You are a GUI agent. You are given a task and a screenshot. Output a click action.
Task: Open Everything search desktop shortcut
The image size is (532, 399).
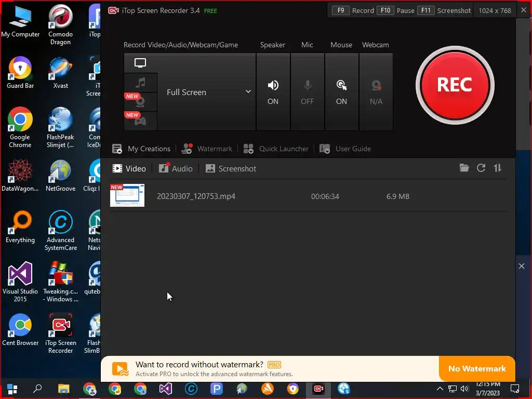point(20,227)
